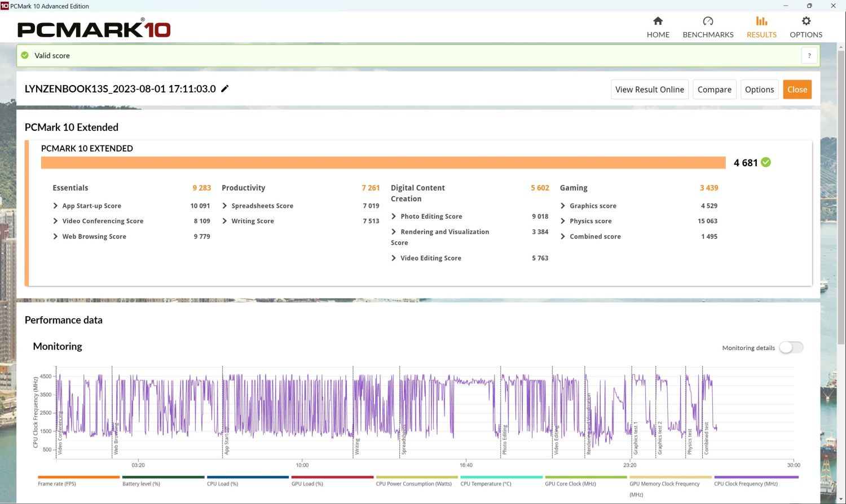Click the benchmarks gauge icon
Image resolution: width=846 pixels, height=504 pixels.
tap(708, 21)
